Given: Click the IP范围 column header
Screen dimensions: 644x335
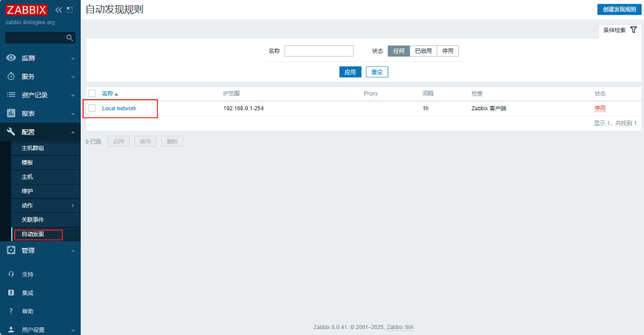Looking at the screenshot, I should pyautogui.click(x=231, y=93).
